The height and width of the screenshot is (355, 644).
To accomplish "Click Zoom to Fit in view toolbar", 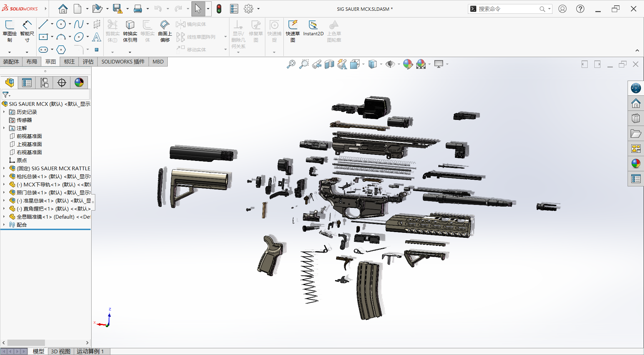I will (291, 64).
